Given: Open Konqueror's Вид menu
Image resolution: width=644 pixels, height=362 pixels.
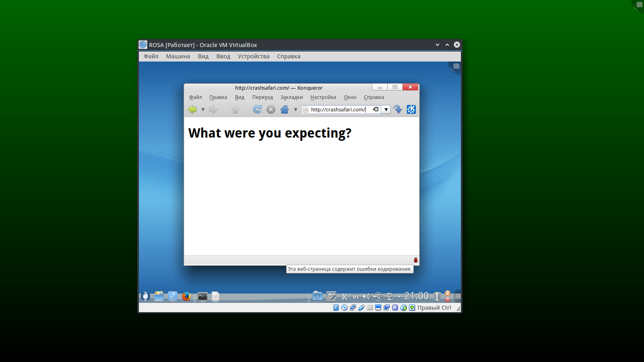Looking at the screenshot, I should pyautogui.click(x=239, y=97).
